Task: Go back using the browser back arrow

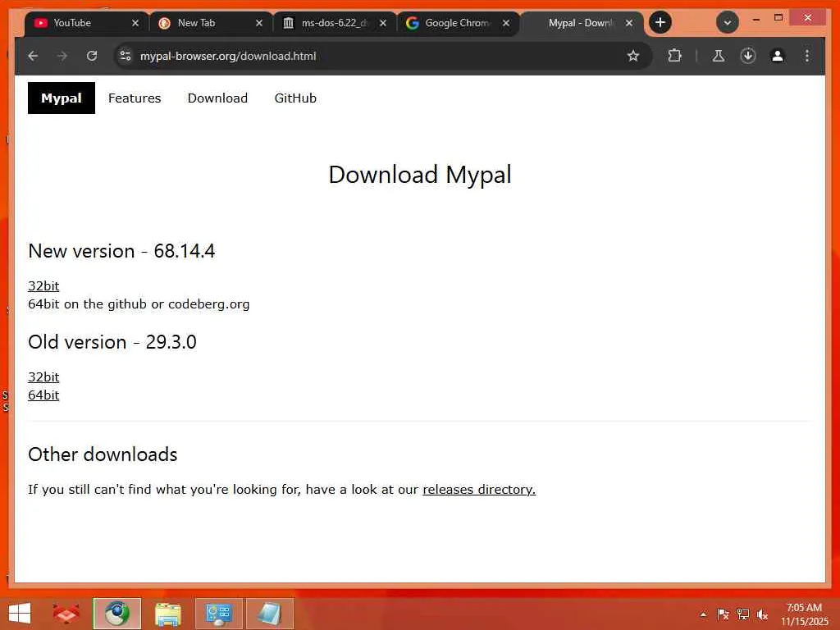Action: coord(33,56)
